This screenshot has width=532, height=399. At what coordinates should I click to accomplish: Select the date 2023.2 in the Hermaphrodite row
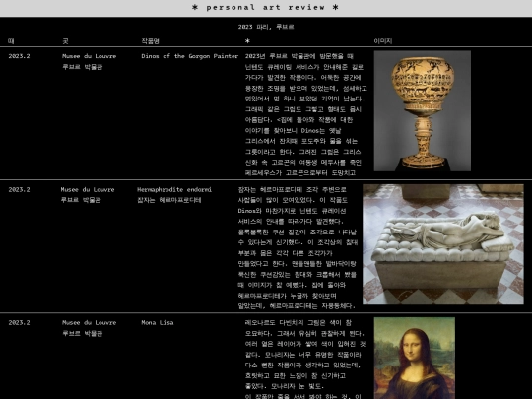pos(19,190)
